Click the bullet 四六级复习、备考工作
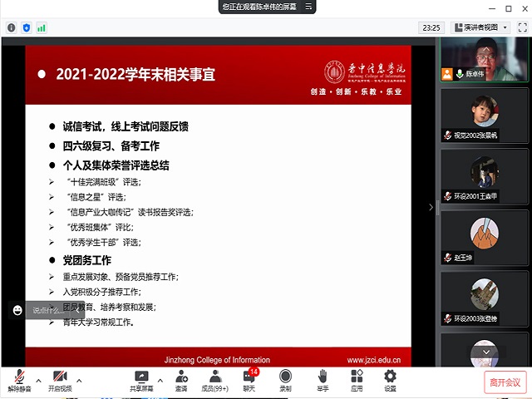Screen dimensions: 532x399 [x=111, y=146]
